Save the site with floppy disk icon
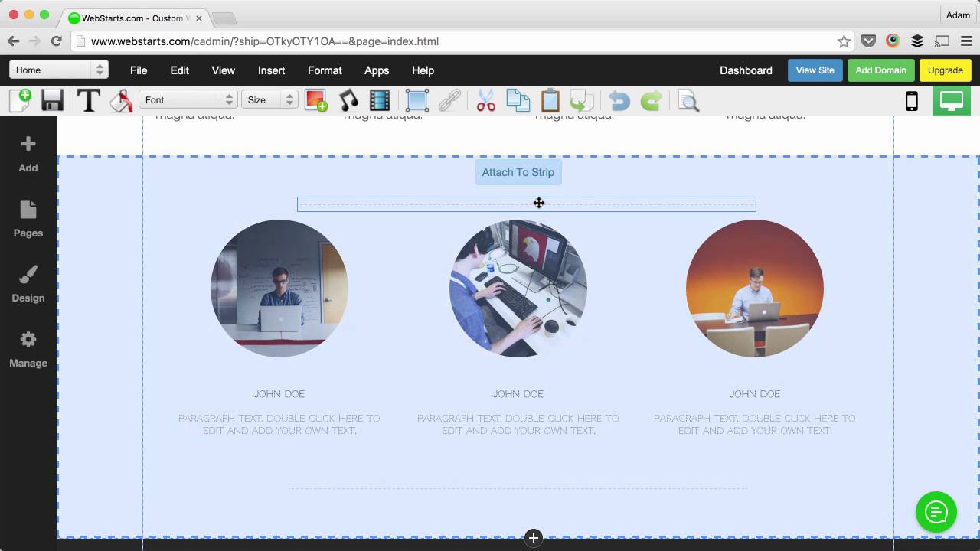 52,100
